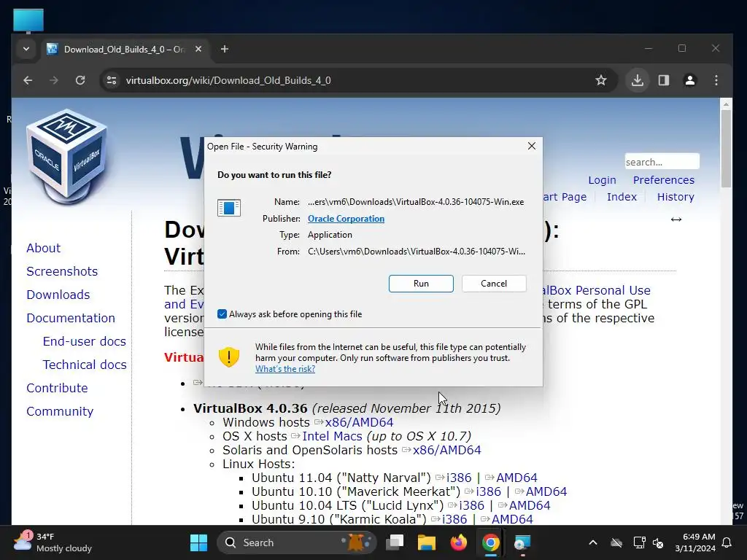Viewport: 747px width, 560px height.
Task: Click the application file icon in the dialog
Action: pyautogui.click(x=228, y=208)
